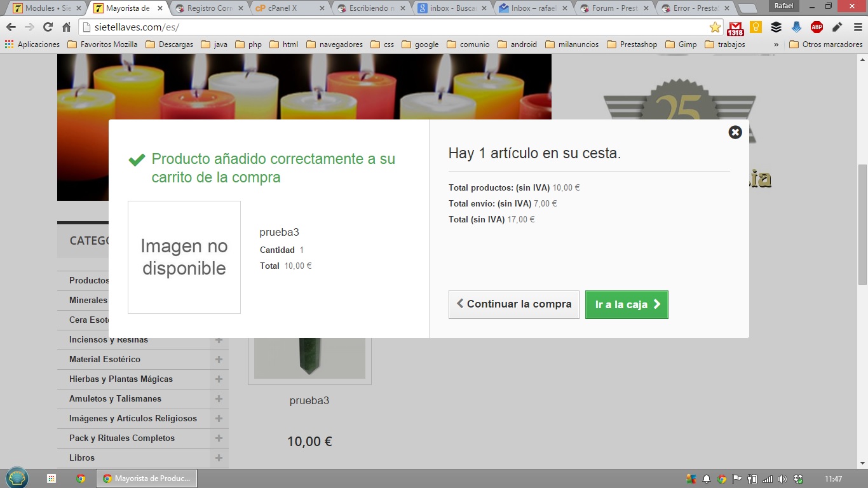The image size is (868, 488).
Task: Open the java bookmarks folder
Action: (214, 44)
